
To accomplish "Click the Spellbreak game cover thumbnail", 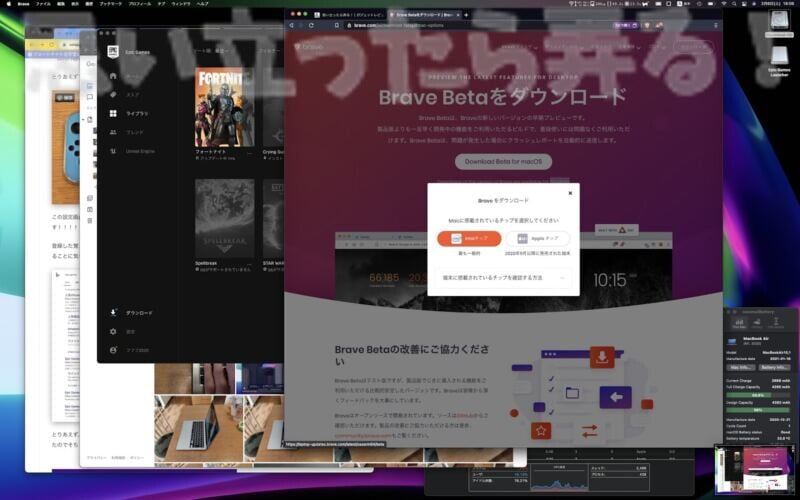I will 224,218.
